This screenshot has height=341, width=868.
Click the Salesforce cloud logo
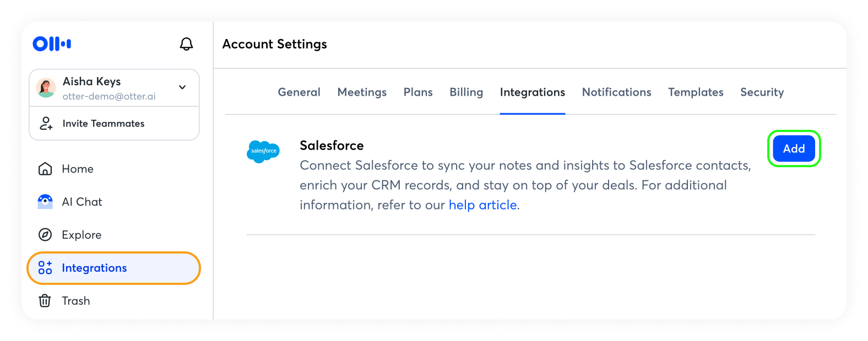pyautogui.click(x=263, y=151)
